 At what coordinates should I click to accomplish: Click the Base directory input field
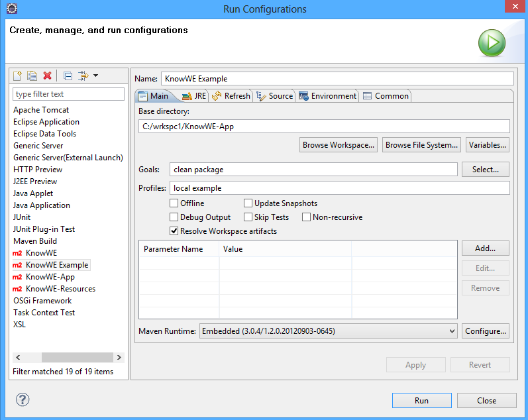(324, 127)
